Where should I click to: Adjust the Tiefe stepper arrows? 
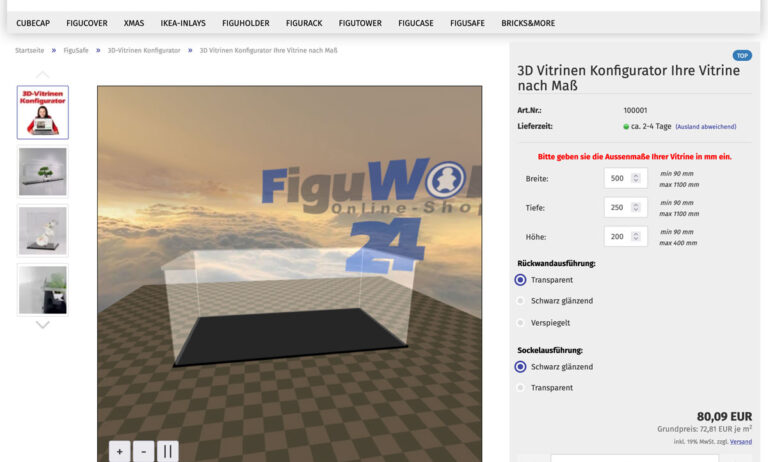(x=638, y=208)
